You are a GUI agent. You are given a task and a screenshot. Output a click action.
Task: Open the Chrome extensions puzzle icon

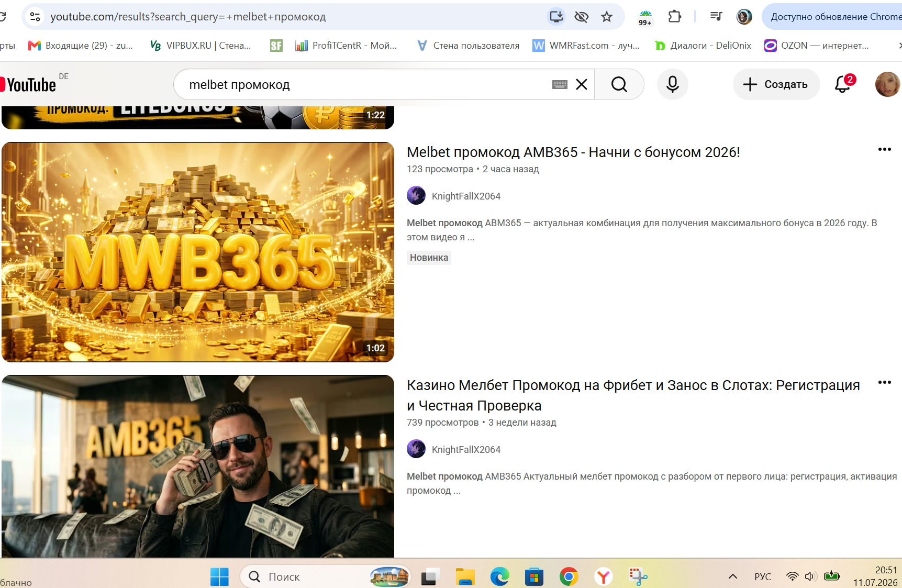[x=674, y=17]
